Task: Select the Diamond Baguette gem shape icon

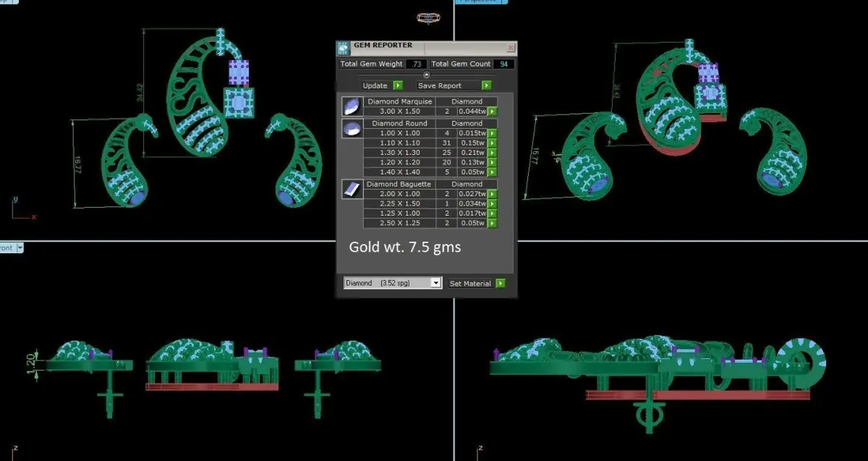Action: pos(352,190)
